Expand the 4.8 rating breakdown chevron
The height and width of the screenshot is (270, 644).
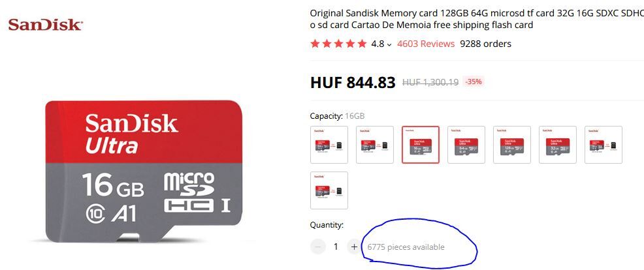(x=389, y=44)
